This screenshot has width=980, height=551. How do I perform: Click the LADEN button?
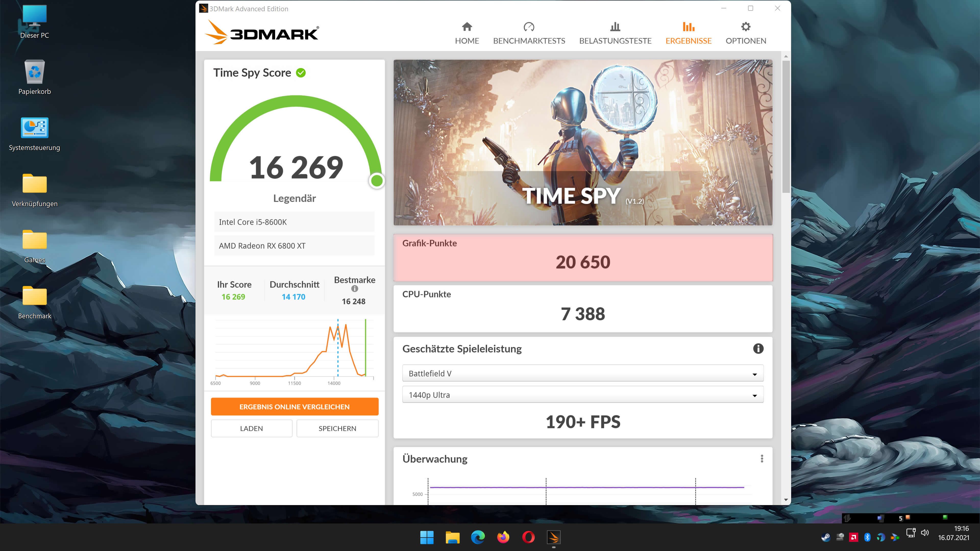pos(251,428)
